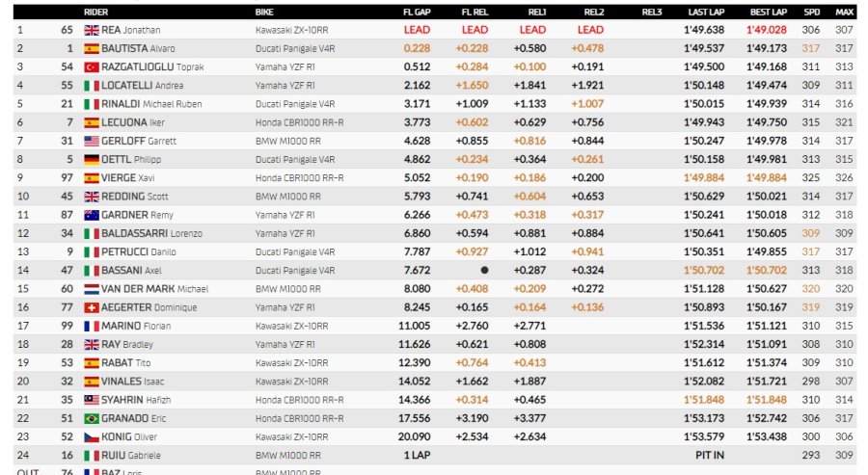Screen dimensions: 868x475
Task: Select rider name BAUTISTA Alvaro
Action: coord(138,49)
